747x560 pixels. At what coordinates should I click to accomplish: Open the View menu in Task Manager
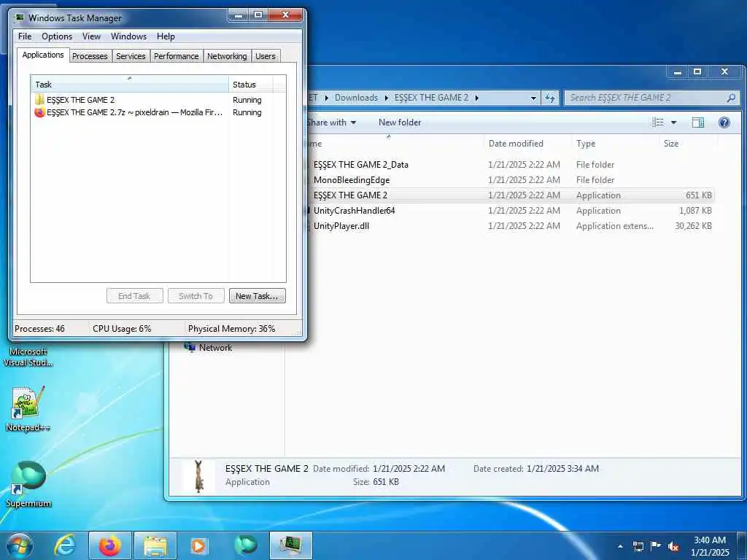click(91, 36)
